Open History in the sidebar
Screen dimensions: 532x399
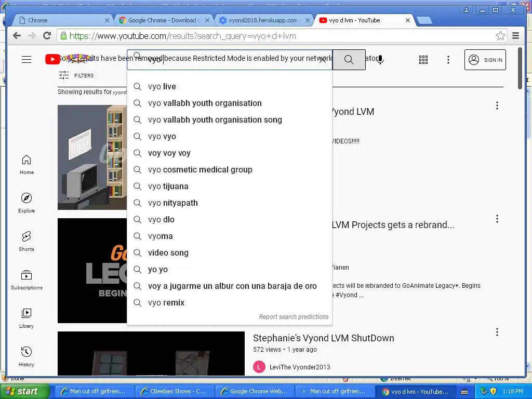click(x=26, y=356)
